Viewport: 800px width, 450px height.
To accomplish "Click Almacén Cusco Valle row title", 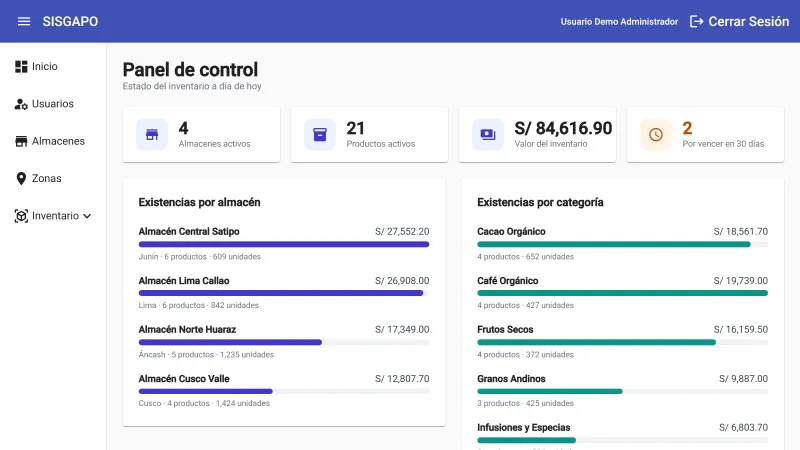I will point(184,379).
